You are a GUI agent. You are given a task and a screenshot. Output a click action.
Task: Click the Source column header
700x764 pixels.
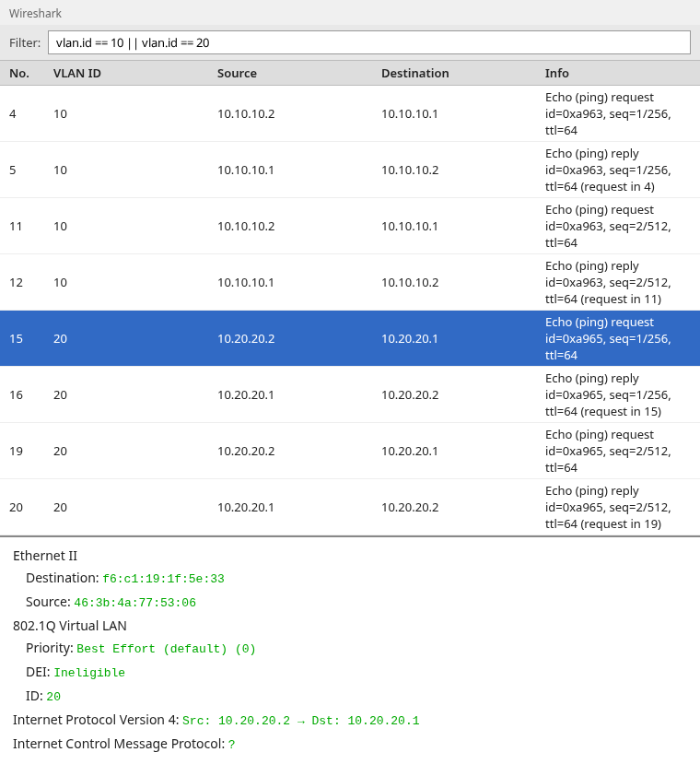pos(237,74)
